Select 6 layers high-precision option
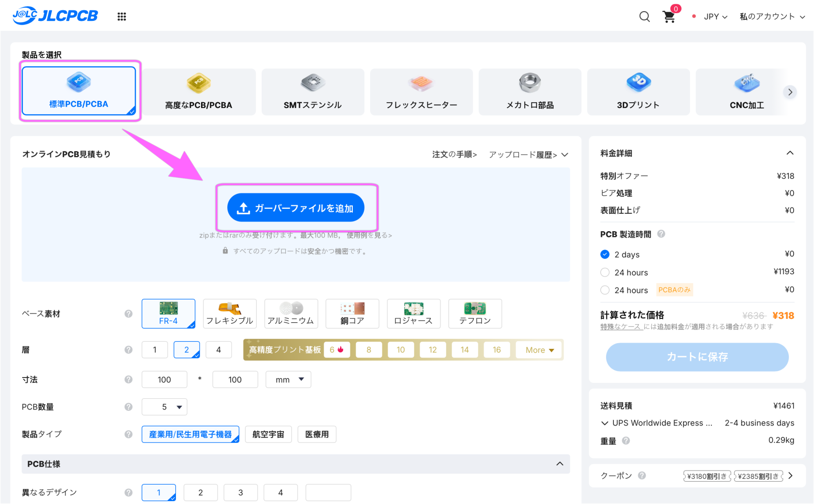 tap(337, 350)
